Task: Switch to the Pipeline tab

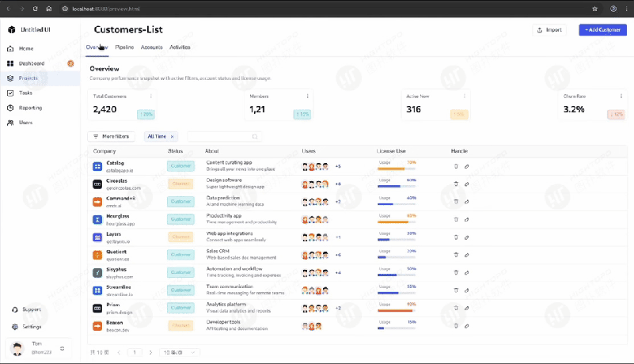Action: (124, 47)
